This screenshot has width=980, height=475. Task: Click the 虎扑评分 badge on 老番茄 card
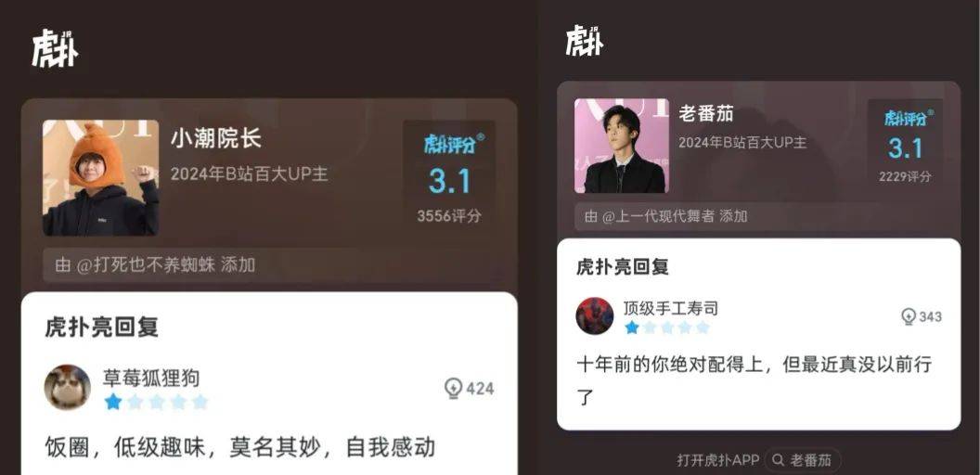tap(909, 118)
